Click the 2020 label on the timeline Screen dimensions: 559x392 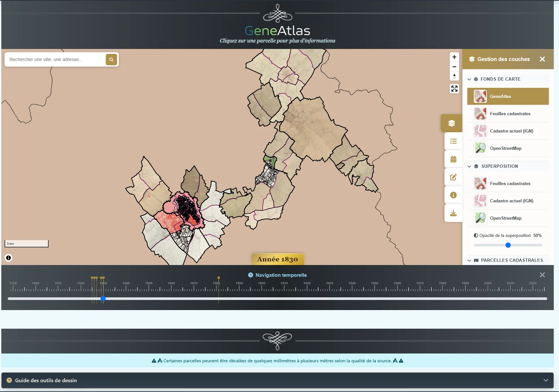[x=533, y=283]
